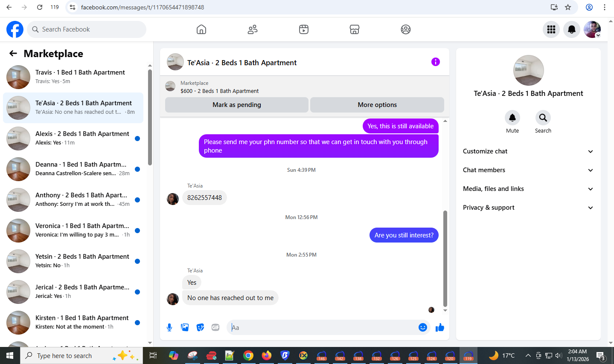Expand Media, files and links section
This screenshot has height=364, width=614.
[528, 189]
